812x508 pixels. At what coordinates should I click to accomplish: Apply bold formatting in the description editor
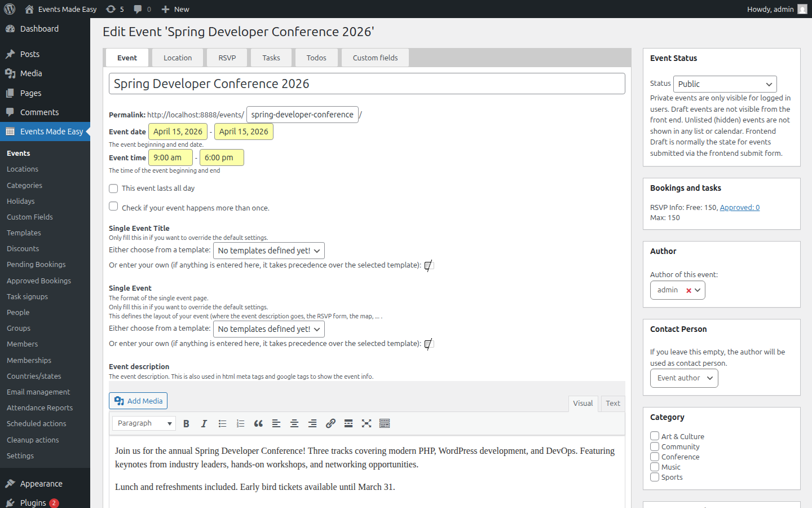coord(186,423)
